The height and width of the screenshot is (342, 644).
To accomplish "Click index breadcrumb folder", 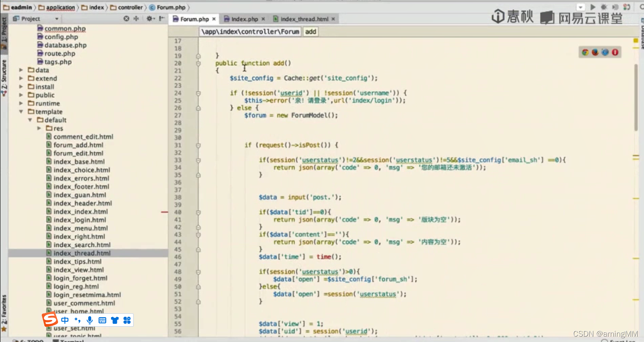I will click(x=93, y=7).
